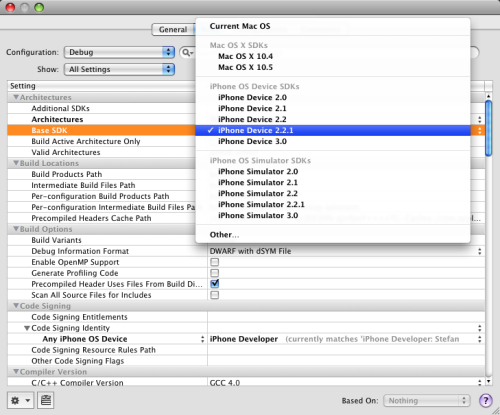Select C/C++ Compiler Version setting name
The height and width of the screenshot is (415, 500).
(x=77, y=383)
